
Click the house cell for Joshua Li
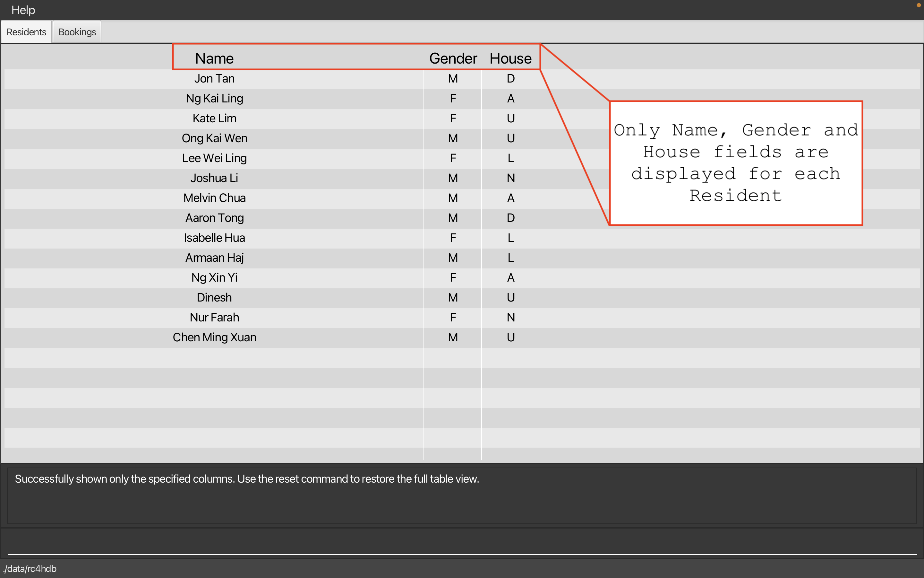(510, 178)
